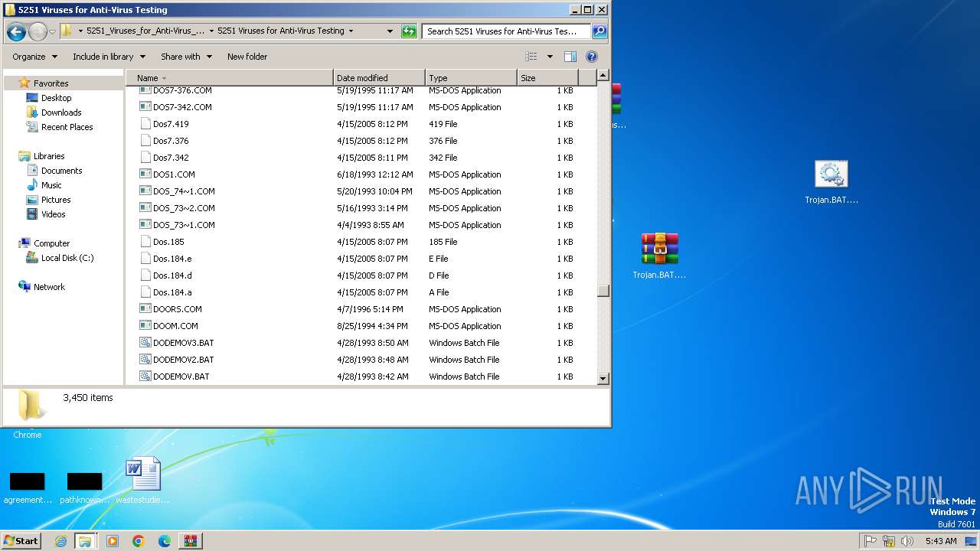Select file Dos.184.e
The image size is (980, 551).
172,259
